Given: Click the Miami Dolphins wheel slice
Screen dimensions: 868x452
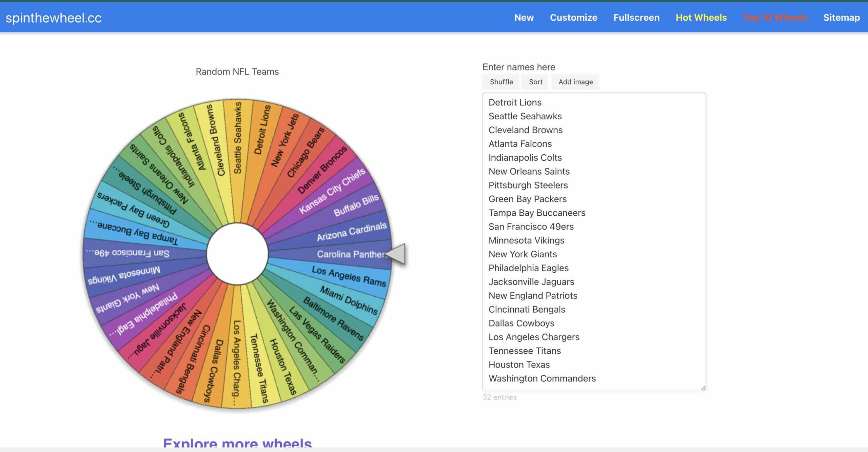Looking at the screenshot, I should tap(349, 300).
